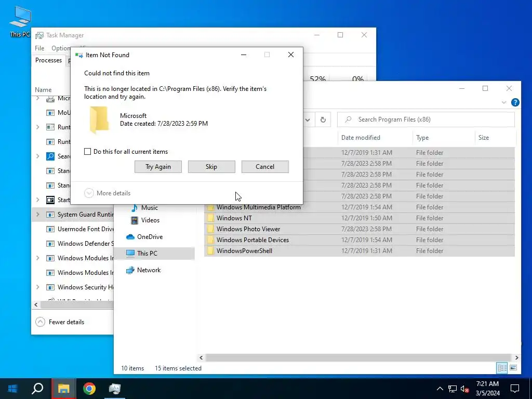Click the network tray icon
532x399 pixels.
(453, 389)
